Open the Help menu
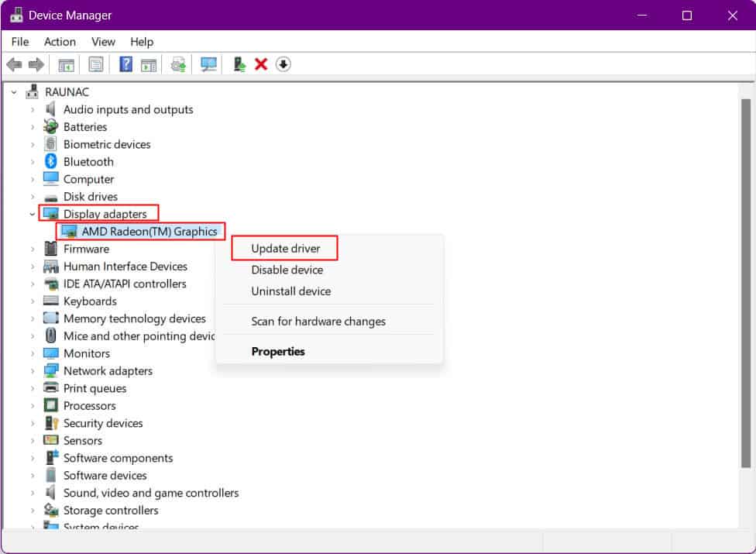 click(142, 42)
